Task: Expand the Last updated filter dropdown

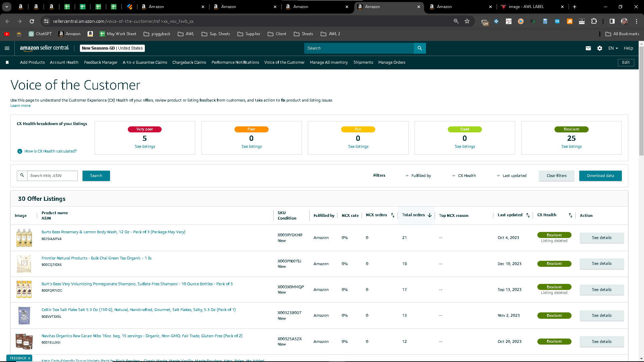Action: (512, 176)
